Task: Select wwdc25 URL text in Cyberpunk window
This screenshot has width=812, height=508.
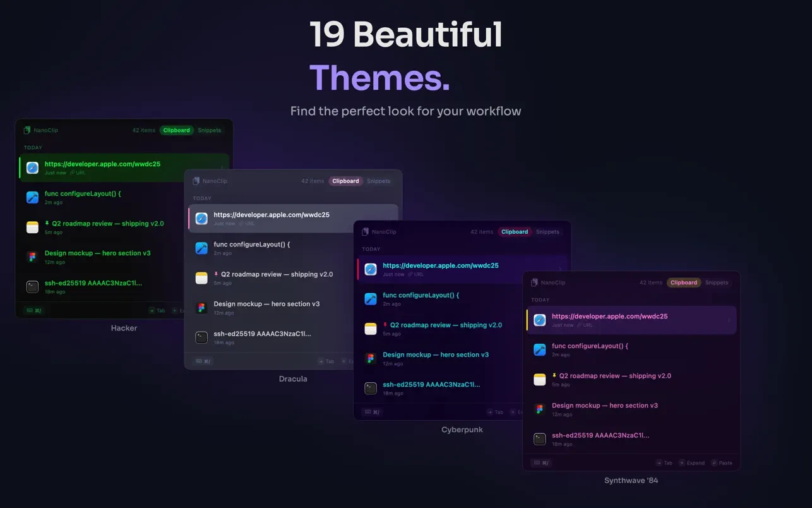Action: pyautogui.click(x=441, y=266)
